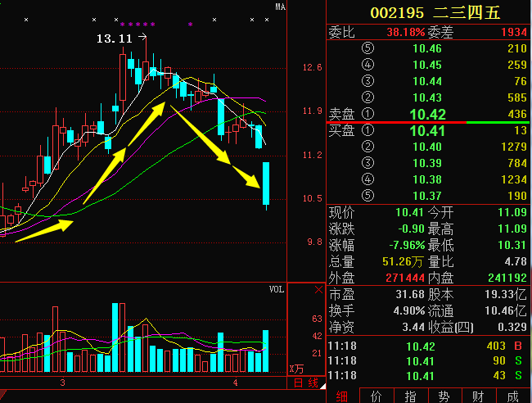Show the 财 financials tab
Screen dimensions: 532x403
click(x=479, y=396)
